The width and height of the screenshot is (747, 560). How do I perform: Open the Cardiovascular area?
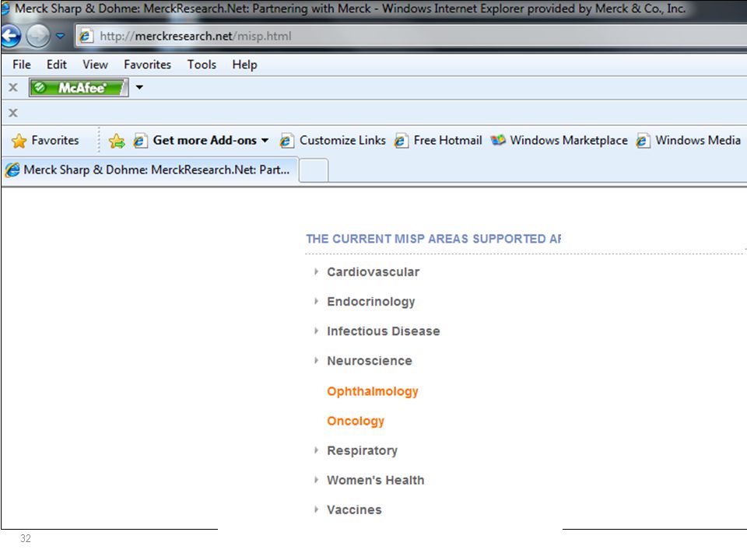373,272
